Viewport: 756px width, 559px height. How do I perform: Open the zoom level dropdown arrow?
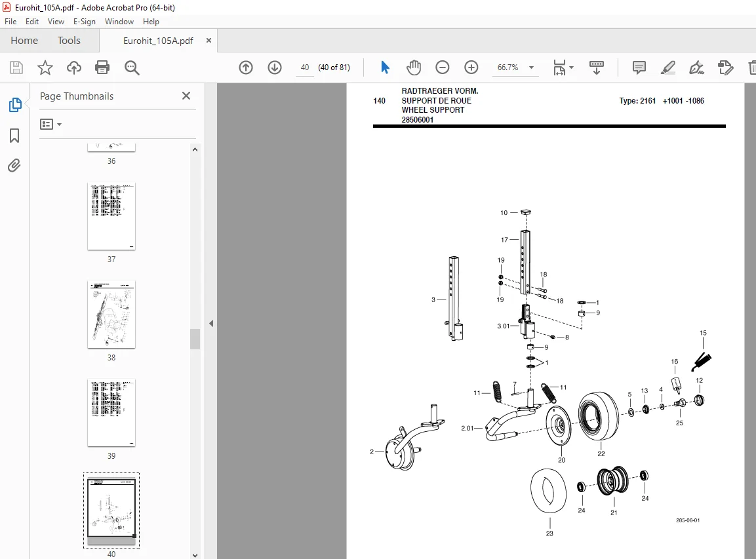[x=531, y=67]
